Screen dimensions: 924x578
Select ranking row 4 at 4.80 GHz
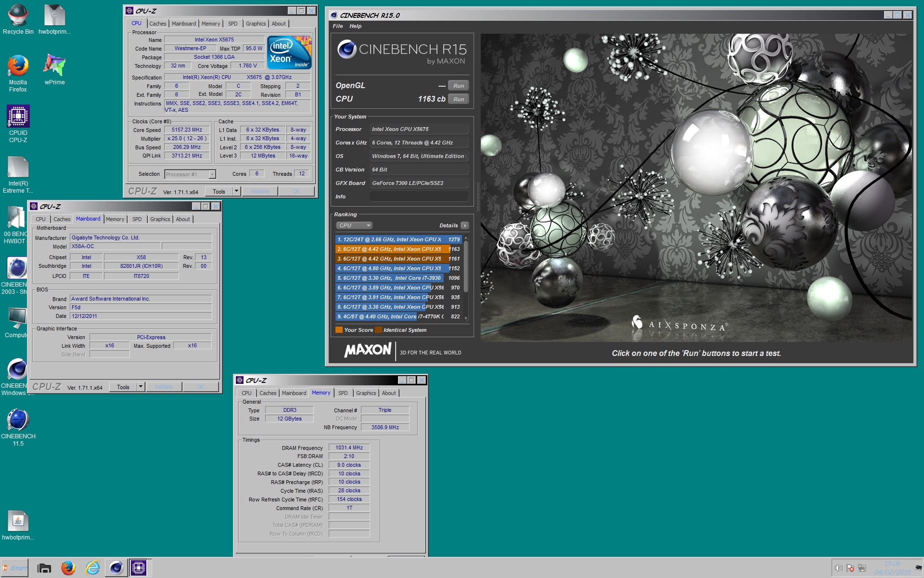[x=399, y=268]
